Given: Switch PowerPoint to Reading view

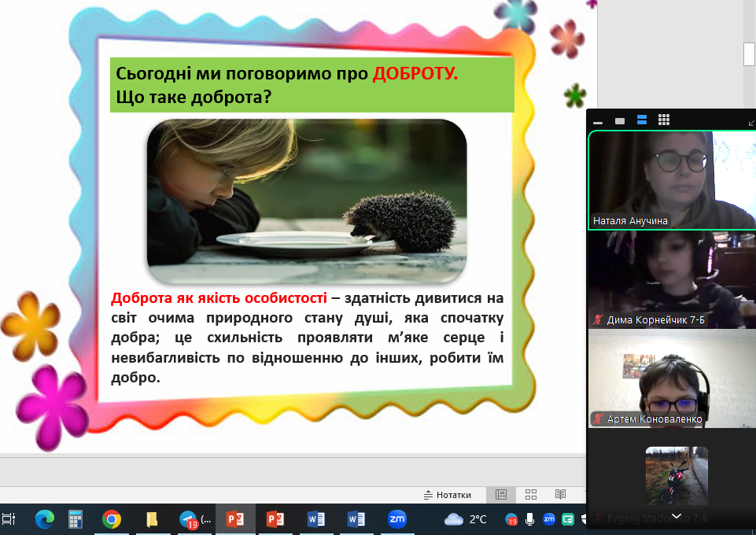Looking at the screenshot, I should coord(560,495).
